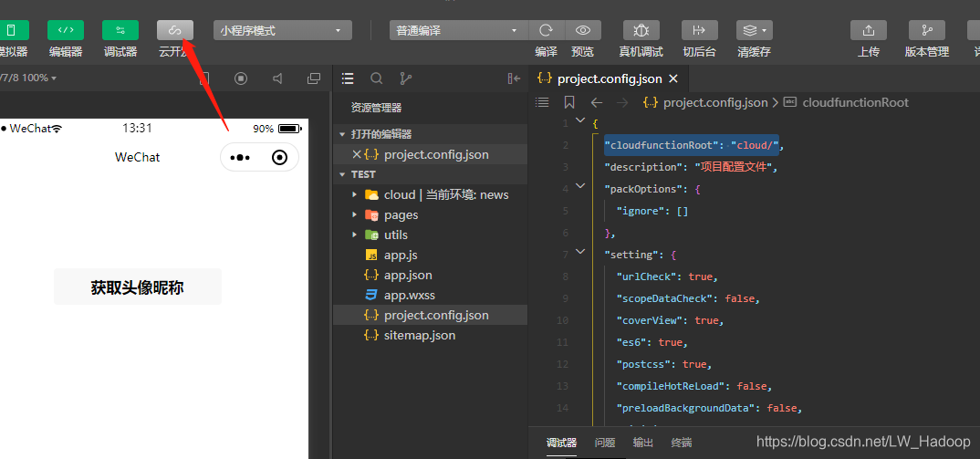This screenshot has width=980, height=459.
Task: Fold the packOptions block at line 4
Action: point(580,186)
